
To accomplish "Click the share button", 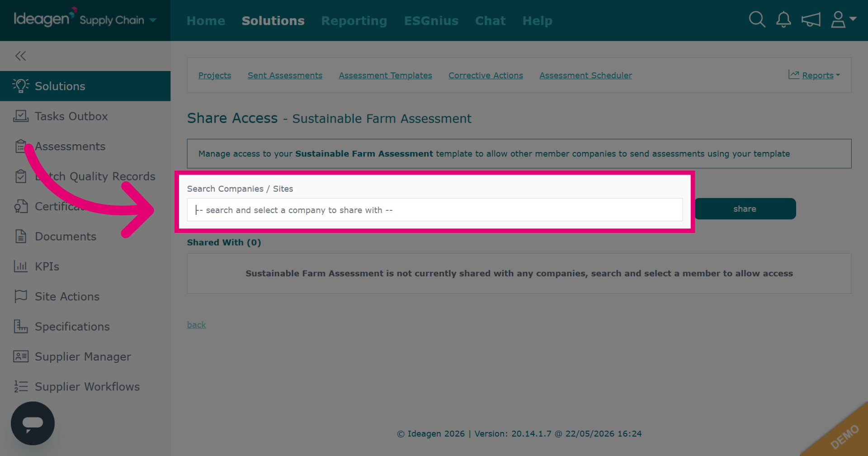I will tap(745, 209).
